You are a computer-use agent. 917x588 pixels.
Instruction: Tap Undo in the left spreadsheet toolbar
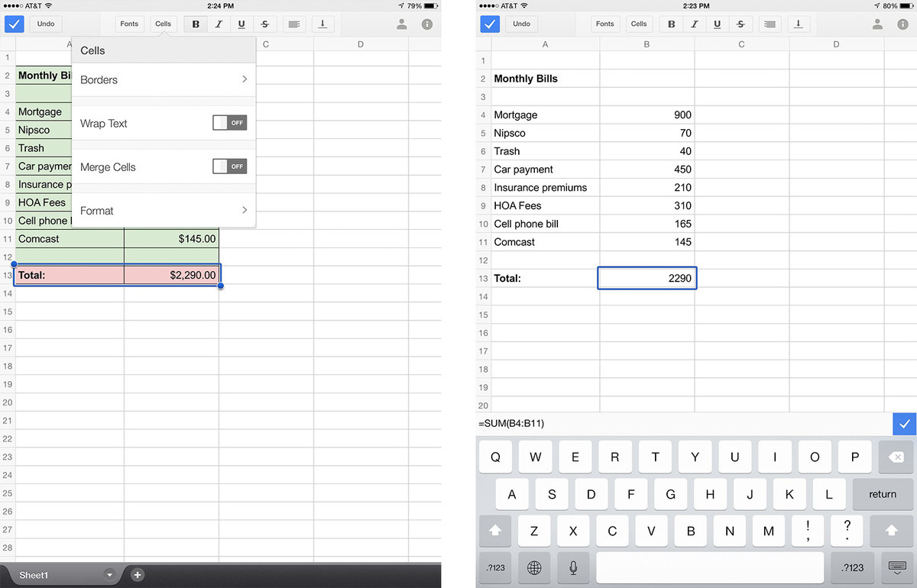(46, 24)
